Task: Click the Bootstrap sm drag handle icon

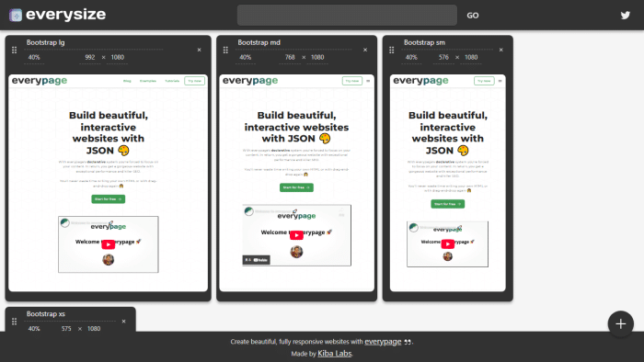Action: click(x=391, y=50)
